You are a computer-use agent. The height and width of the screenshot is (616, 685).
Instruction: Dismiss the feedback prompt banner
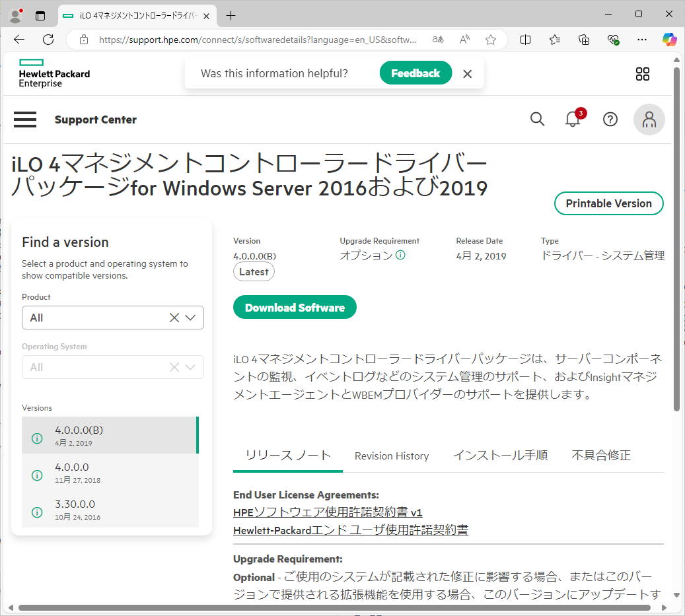[468, 74]
